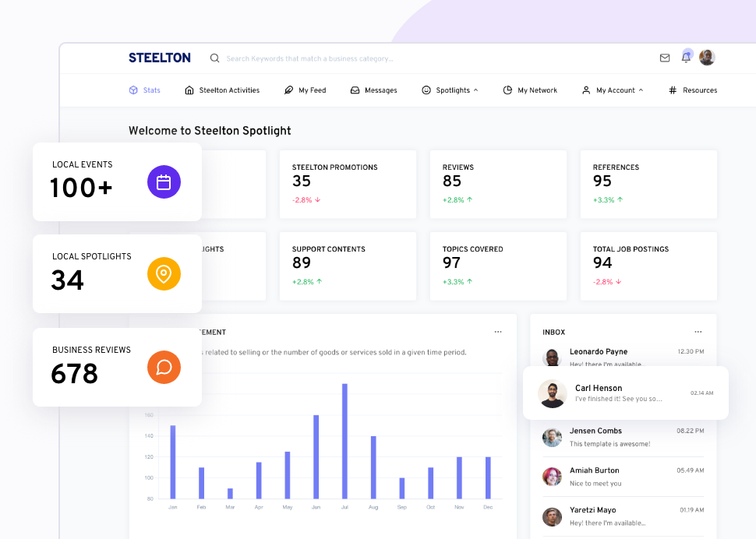The image size is (756, 539).
Task: Click the Local Events 100+ card
Action: pos(117,182)
